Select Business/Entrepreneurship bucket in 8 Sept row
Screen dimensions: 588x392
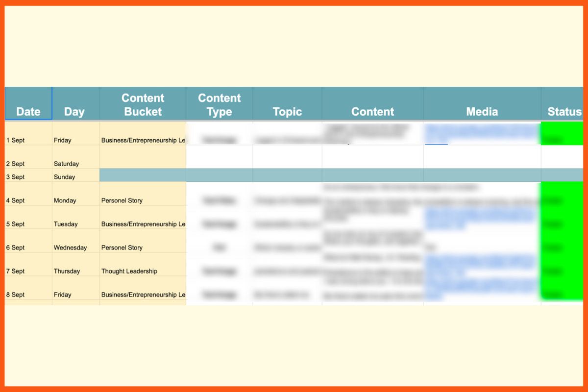tap(143, 288)
